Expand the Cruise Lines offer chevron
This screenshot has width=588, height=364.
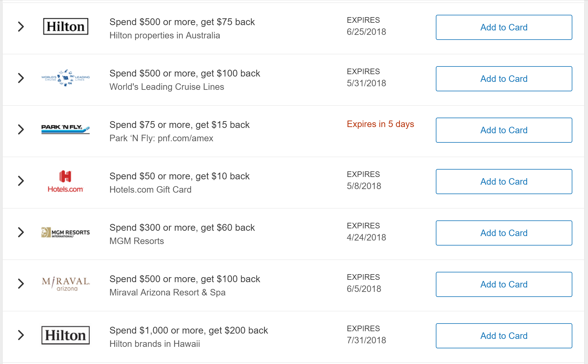pyautogui.click(x=21, y=78)
